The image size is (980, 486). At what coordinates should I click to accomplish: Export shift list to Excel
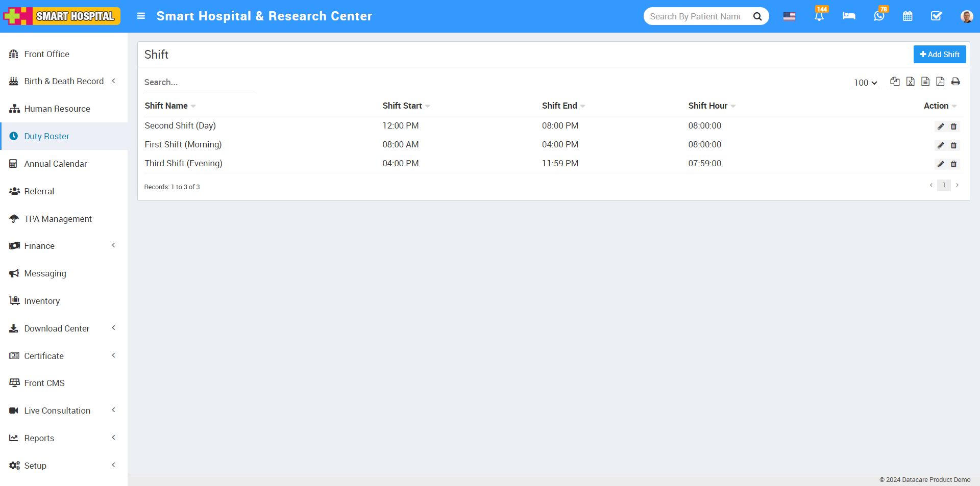coord(911,82)
